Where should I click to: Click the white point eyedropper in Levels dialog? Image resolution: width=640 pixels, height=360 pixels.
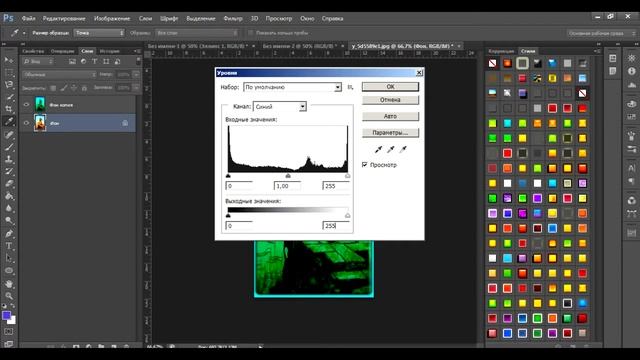coord(403,149)
